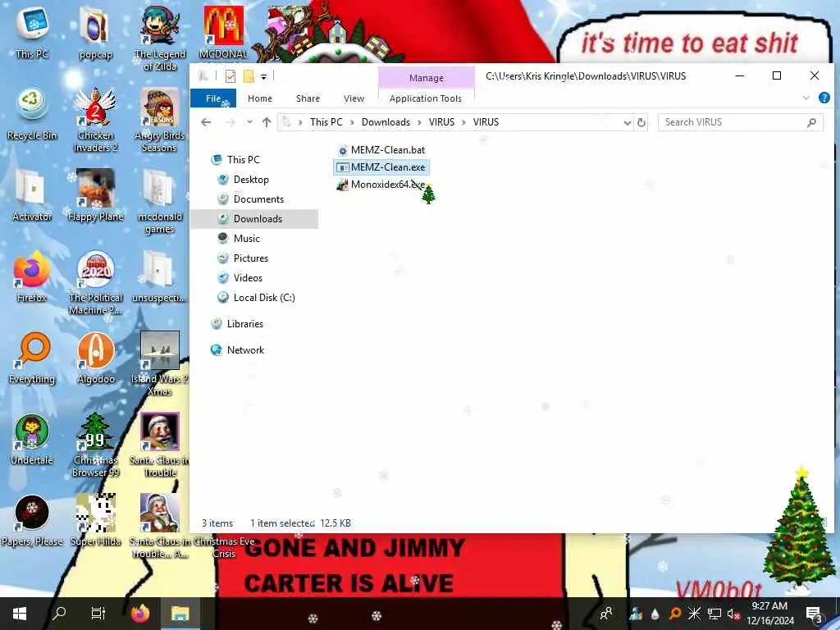840x630 pixels.
Task: Open Explorer help question mark
Action: click(824, 98)
